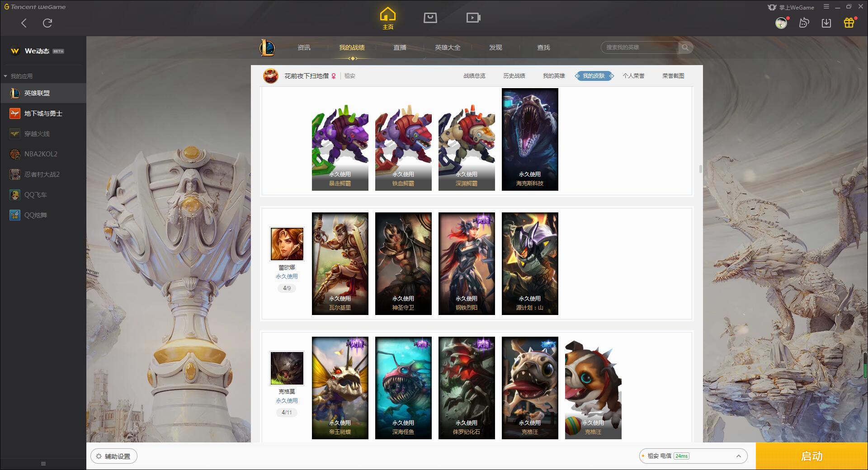
Task: Switch to 历史战绩 sub-tab
Action: (514, 76)
